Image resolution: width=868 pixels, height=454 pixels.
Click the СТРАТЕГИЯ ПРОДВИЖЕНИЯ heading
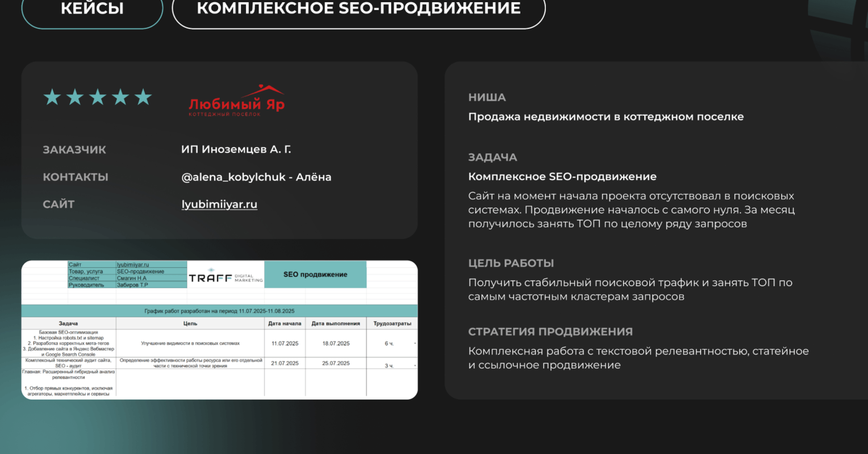coord(550,332)
